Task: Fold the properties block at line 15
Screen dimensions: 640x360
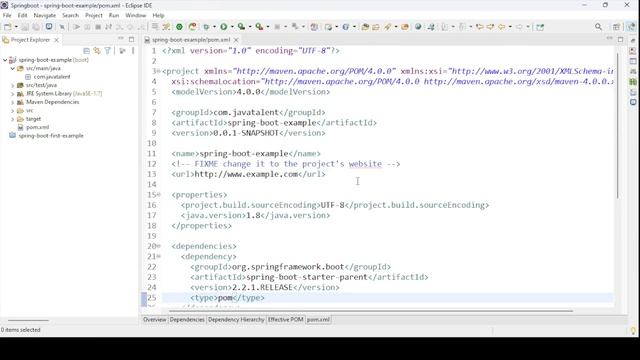Action: 159,195
